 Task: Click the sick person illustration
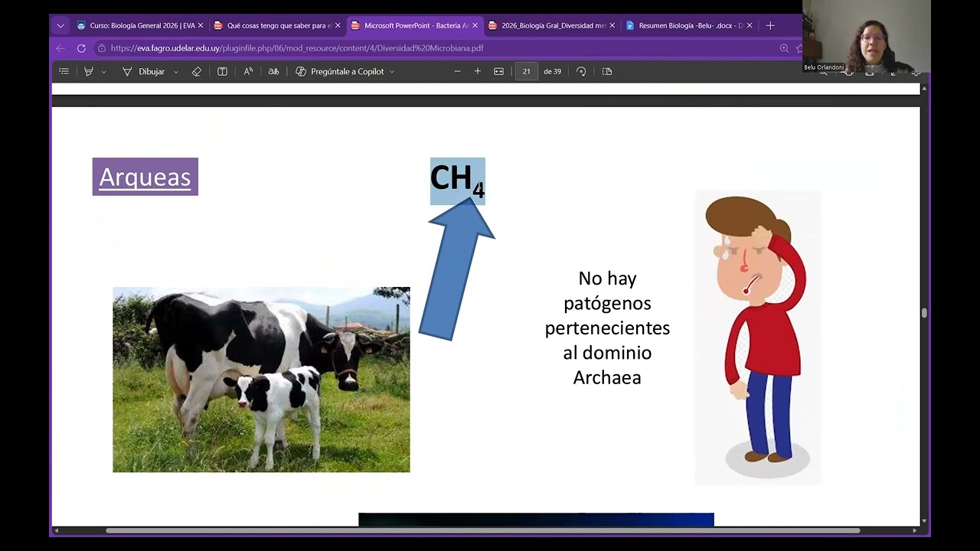[x=758, y=337]
